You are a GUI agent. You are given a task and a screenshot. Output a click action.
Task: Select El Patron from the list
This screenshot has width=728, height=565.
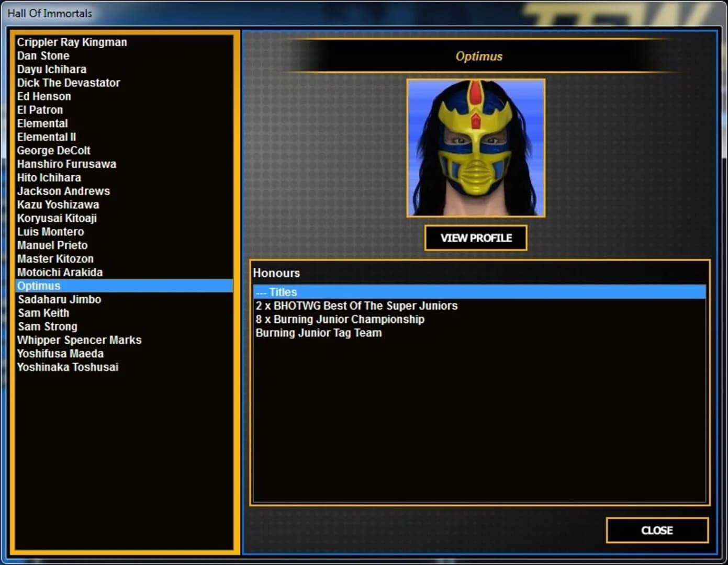click(x=40, y=110)
